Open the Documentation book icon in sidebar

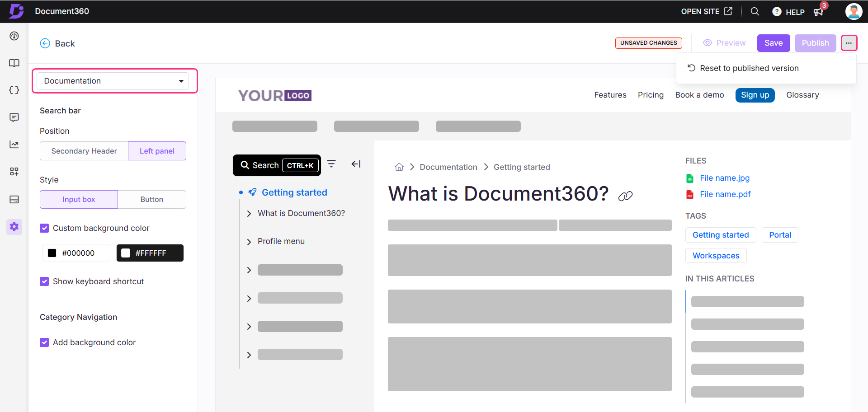pos(14,63)
